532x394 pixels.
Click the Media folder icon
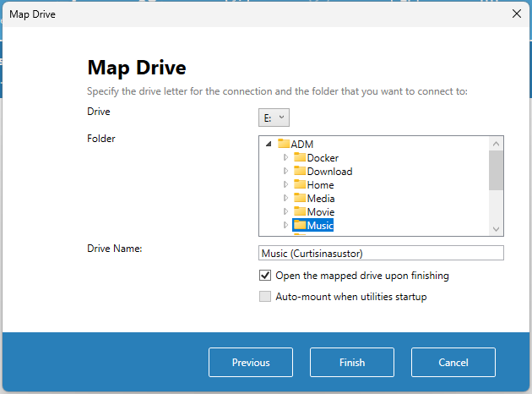(x=300, y=198)
